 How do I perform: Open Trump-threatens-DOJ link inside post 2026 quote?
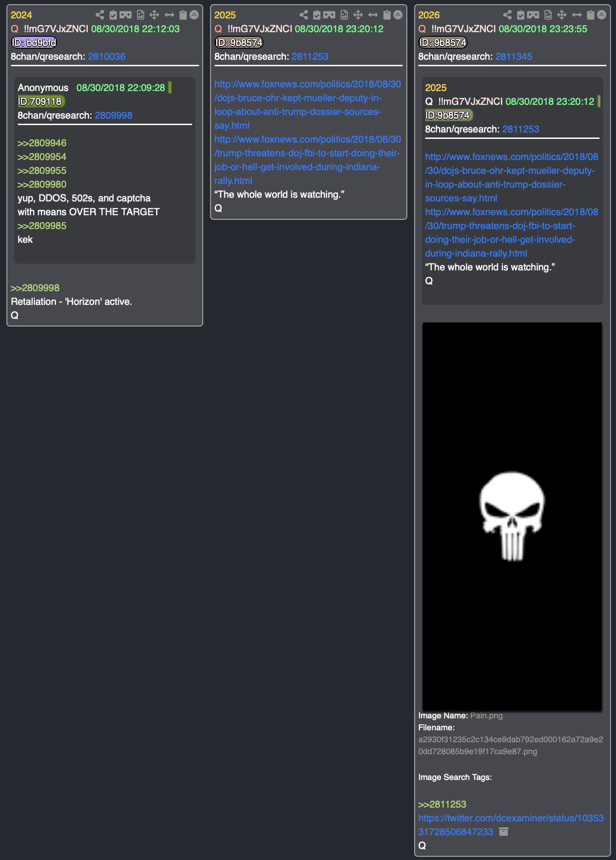(512, 233)
